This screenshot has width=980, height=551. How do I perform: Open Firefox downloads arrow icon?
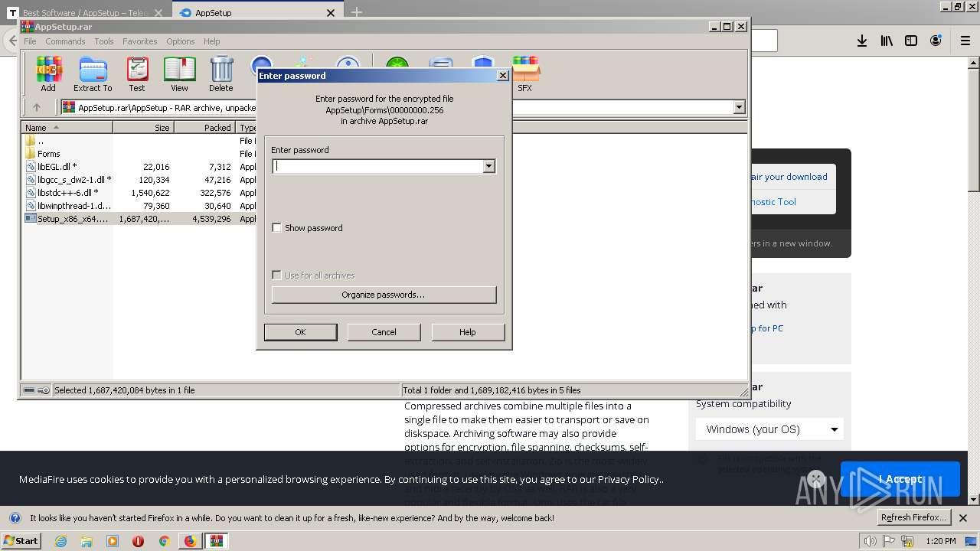(x=862, y=41)
